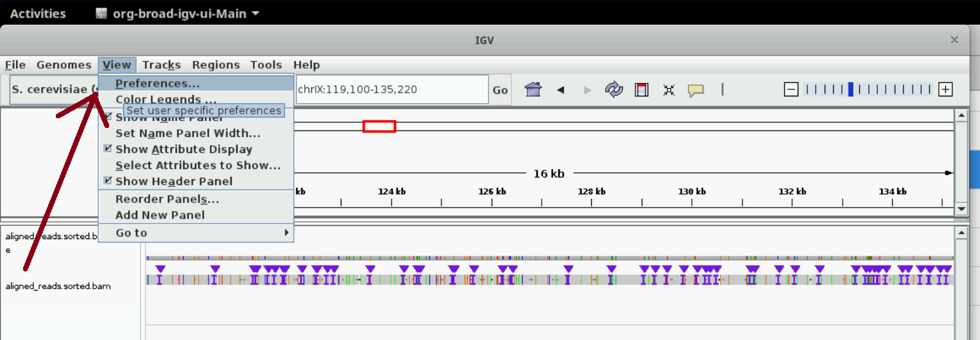The width and height of the screenshot is (980, 340).
Task: Close the IGV window
Action: 954,40
